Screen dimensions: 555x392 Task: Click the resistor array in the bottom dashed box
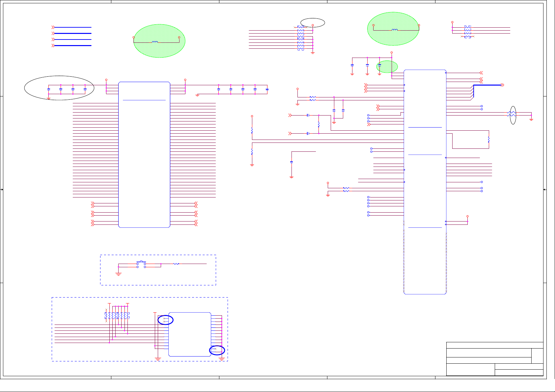tap(117, 316)
